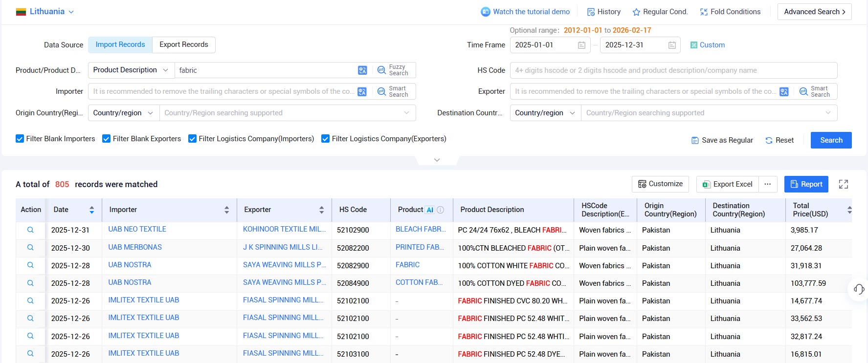Screen dimensions: 868x363
Task: View details for 100% COTTON WHITE FABRIC row
Action: 30,265
